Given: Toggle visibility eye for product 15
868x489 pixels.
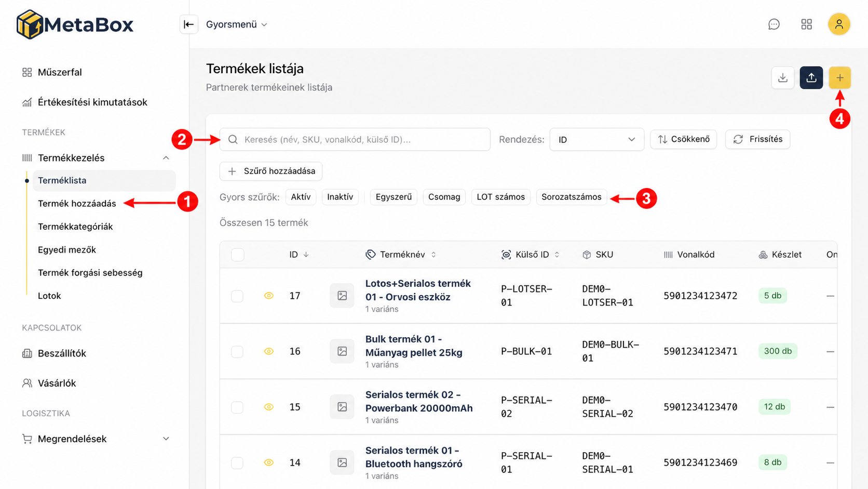Looking at the screenshot, I should (x=268, y=407).
